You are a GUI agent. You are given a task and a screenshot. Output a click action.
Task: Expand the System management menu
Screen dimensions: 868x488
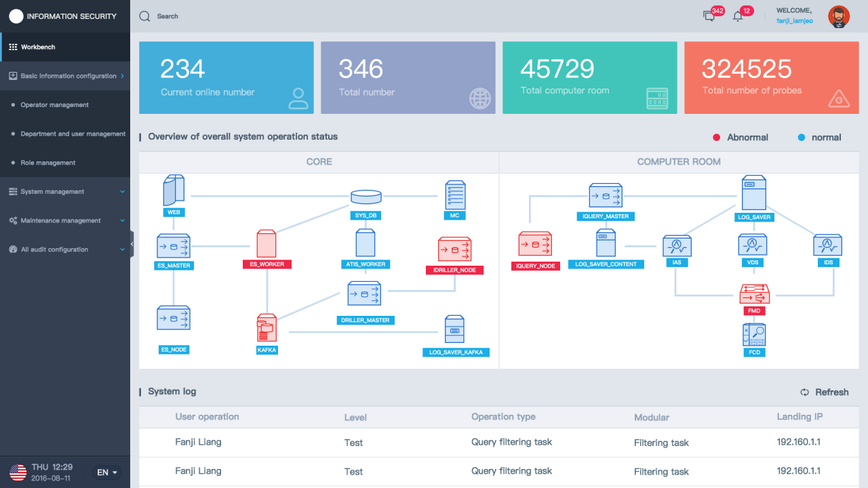click(65, 192)
